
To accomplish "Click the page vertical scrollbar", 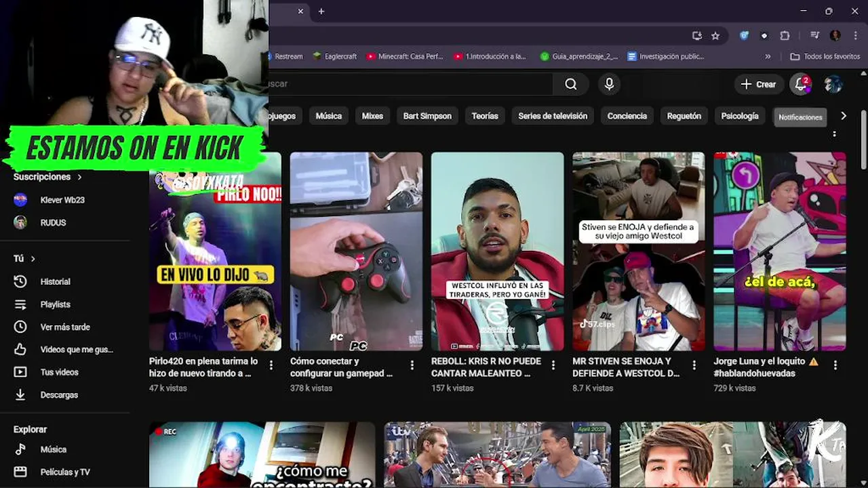I will tap(863, 139).
